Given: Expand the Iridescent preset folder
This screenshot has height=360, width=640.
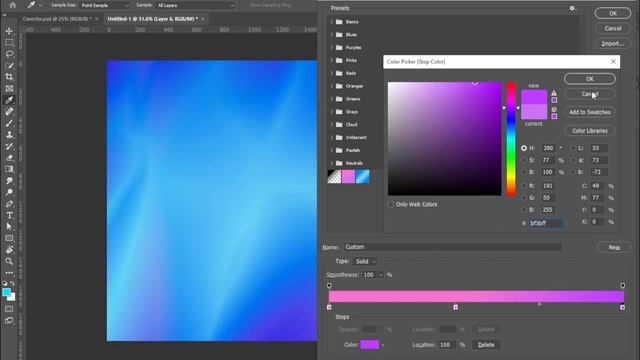Looking at the screenshot, I should [331, 138].
